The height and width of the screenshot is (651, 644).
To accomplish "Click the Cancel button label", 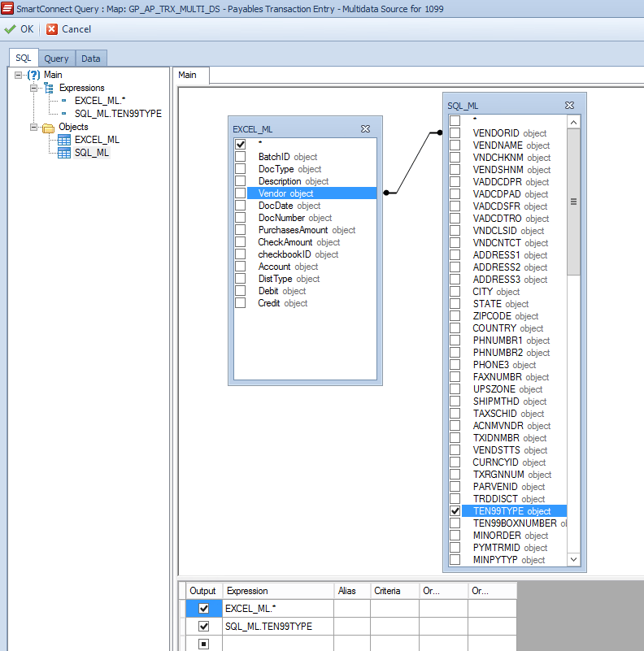I will pyautogui.click(x=76, y=29).
